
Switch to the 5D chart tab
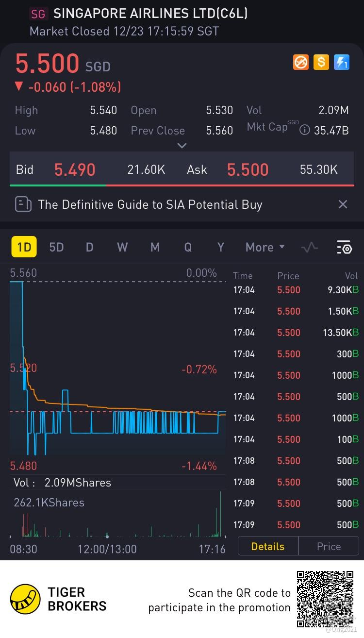[x=56, y=247]
